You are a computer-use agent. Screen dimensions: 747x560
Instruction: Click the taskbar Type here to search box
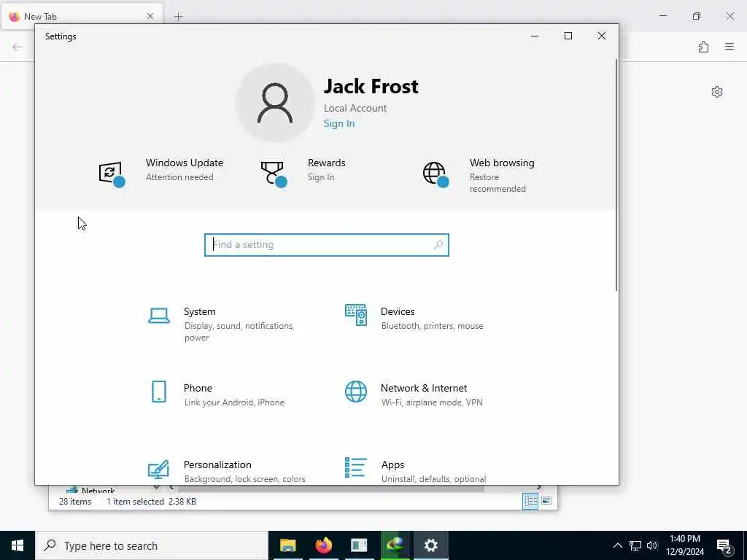point(152,545)
